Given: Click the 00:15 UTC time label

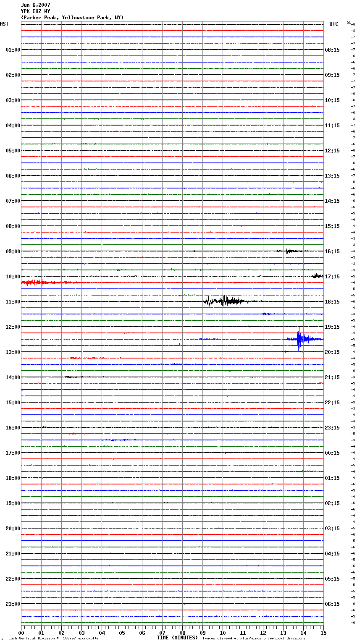Looking at the screenshot, I should 332,453.
